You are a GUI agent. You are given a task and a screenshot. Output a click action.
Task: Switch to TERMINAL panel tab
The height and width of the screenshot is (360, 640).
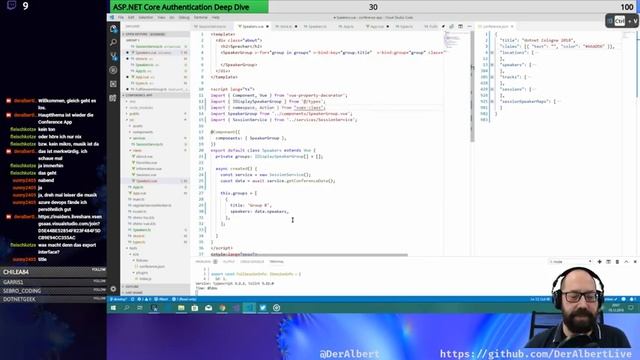[x=276, y=262]
